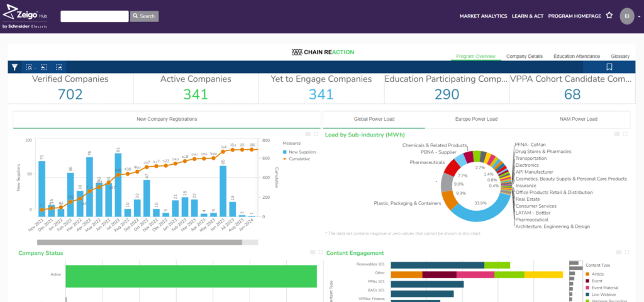
Task: Click the green Active status bar
Action: (x=191, y=276)
